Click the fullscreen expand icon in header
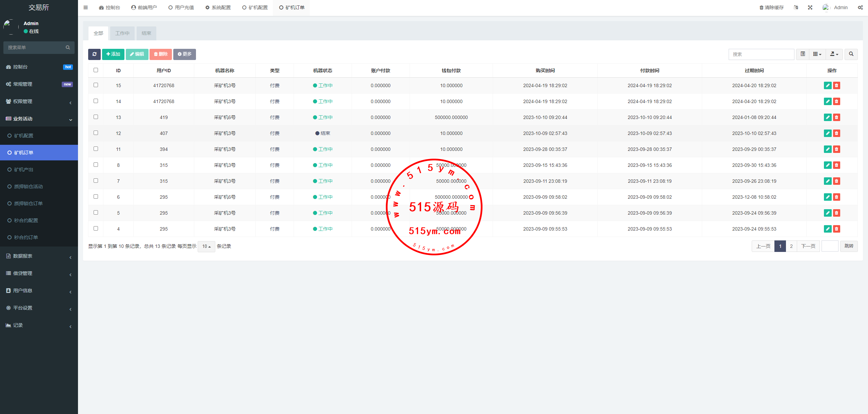Viewport: 868px width, 414px height. 810,7
